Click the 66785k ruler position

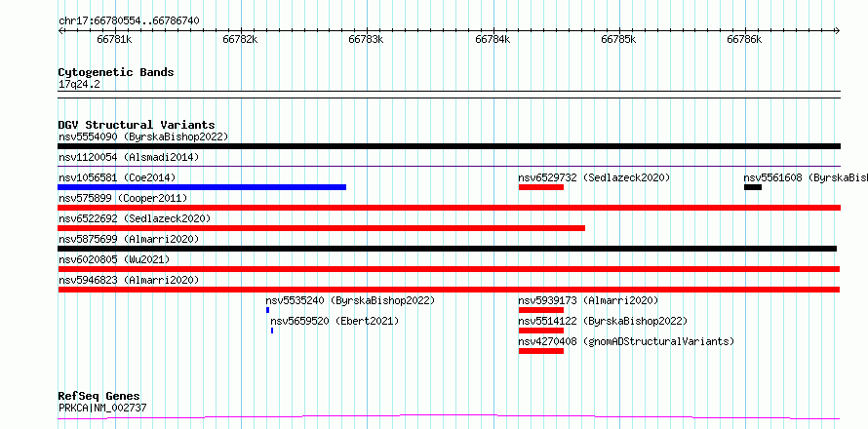coord(618,39)
